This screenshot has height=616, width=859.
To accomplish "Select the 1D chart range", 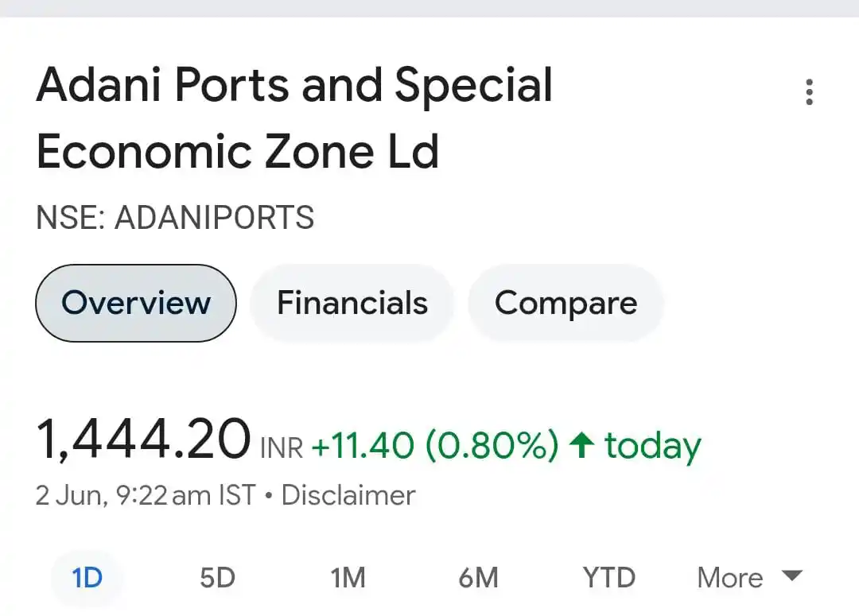I will coord(86,578).
